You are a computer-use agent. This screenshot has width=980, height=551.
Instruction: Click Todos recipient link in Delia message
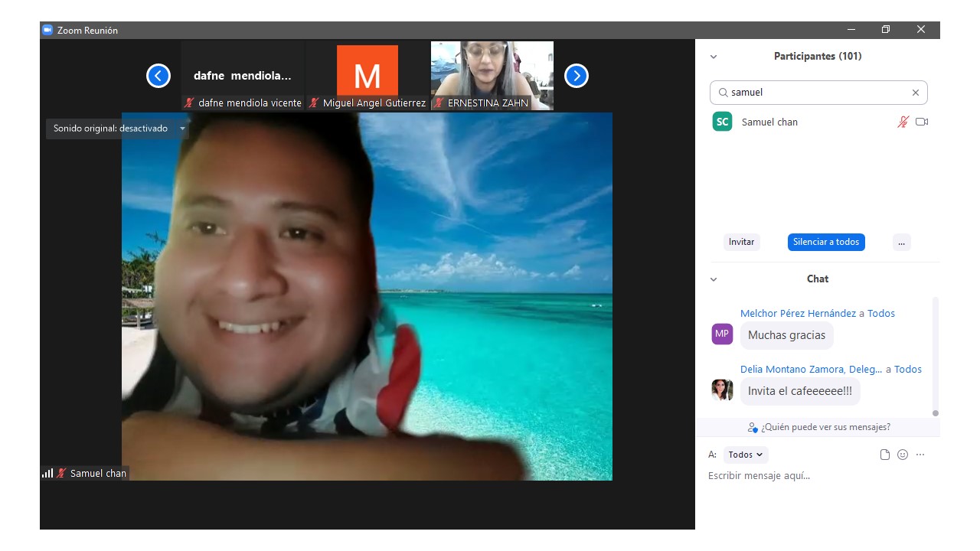tap(908, 369)
